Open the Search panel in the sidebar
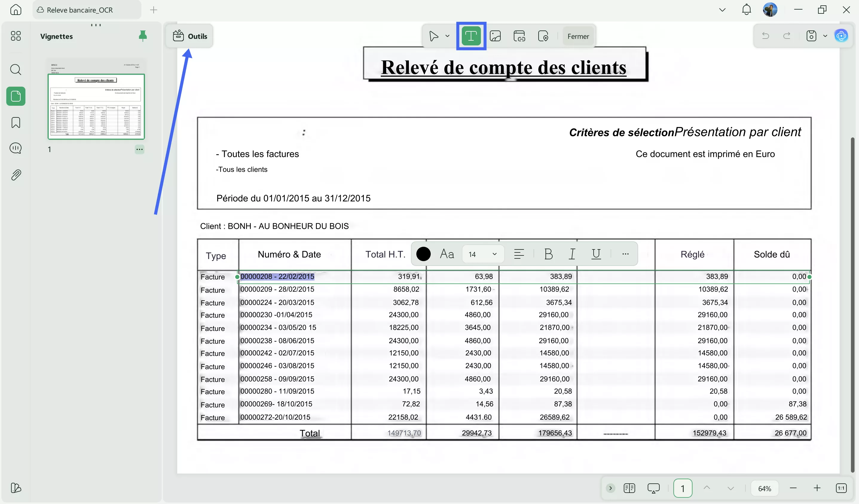This screenshot has height=504, width=859. 16,70
